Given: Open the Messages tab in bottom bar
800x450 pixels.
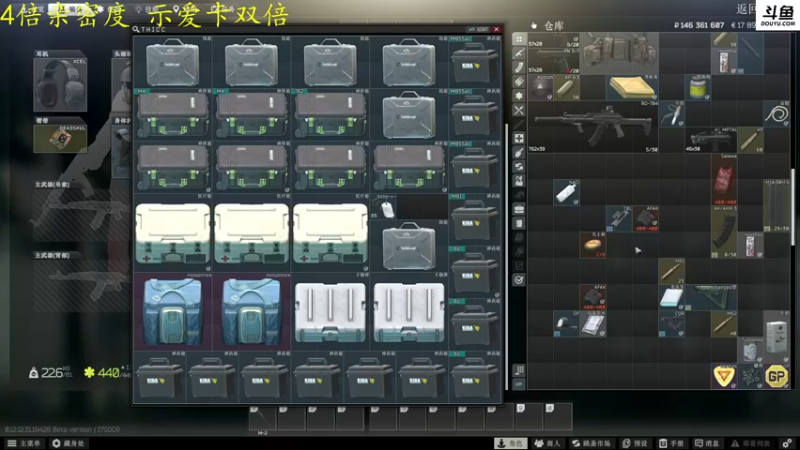Looking at the screenshot, I should [x=706, y=443].
